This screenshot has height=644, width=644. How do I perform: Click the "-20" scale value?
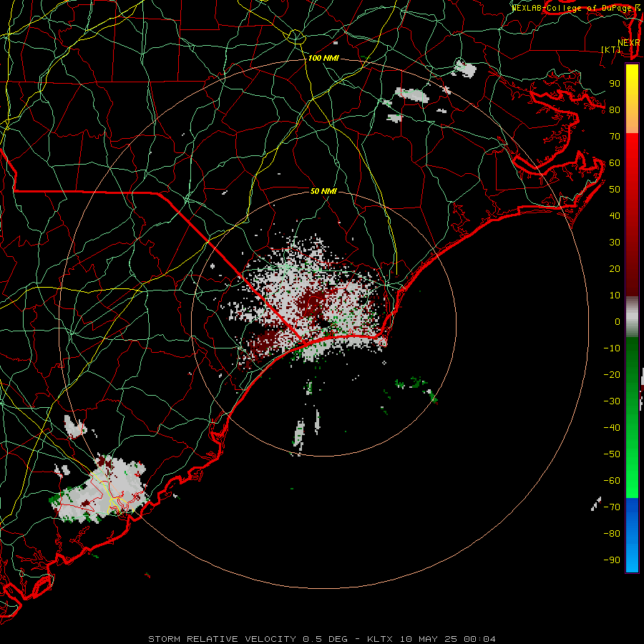[612, 374]
